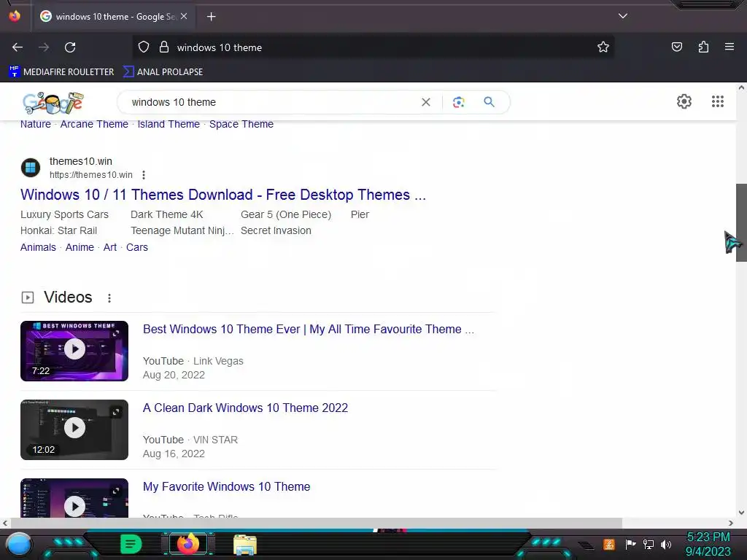The height and width of the screenshot is (560, 747).
Task: Open Island Theme link
Action: coord(169,124)
